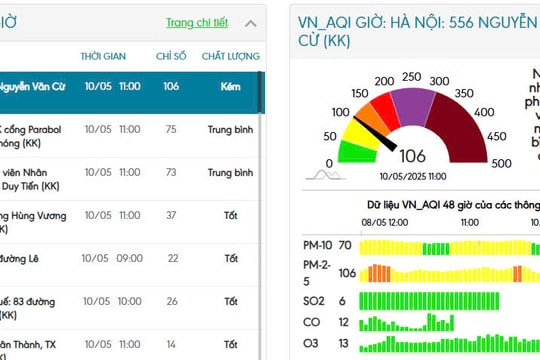Click the 08/05 12:00 timeline label
The width and height of the screenshot is (540, 360).
click(x=385, y=223)
